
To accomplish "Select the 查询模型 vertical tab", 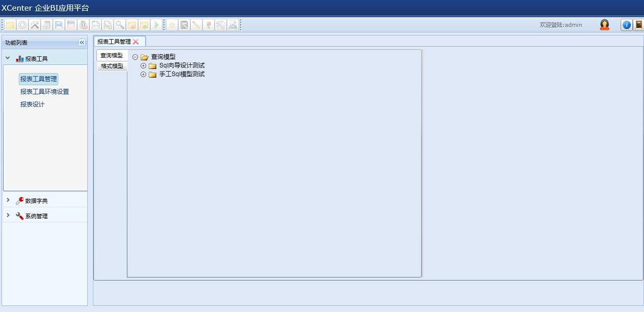I will click(x=112, y=55).
